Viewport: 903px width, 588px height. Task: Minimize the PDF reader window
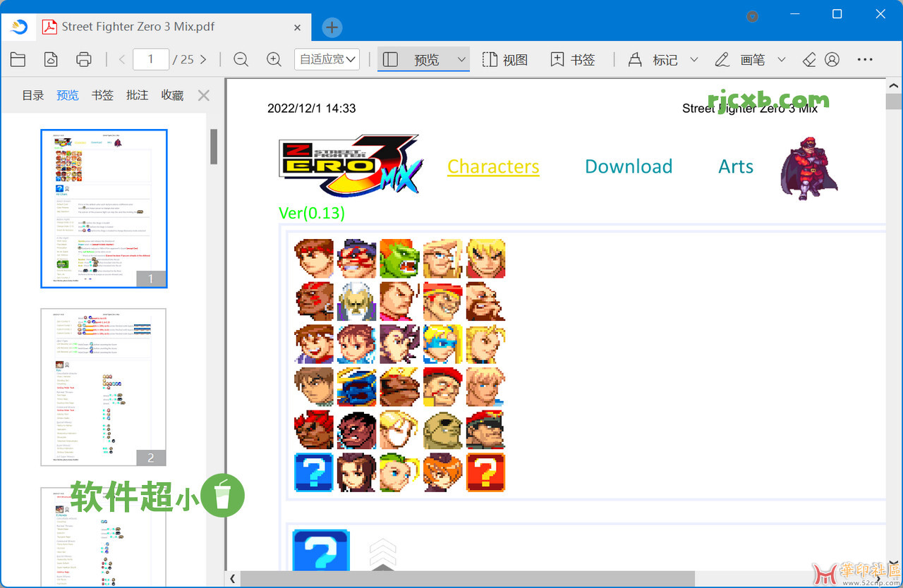click(794, 14)
